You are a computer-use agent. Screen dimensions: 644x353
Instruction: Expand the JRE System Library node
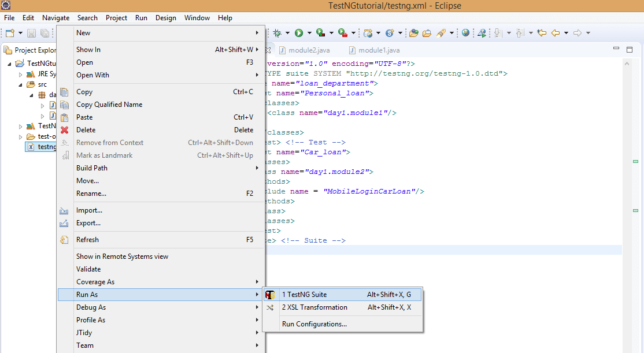(x=20, y=75)
